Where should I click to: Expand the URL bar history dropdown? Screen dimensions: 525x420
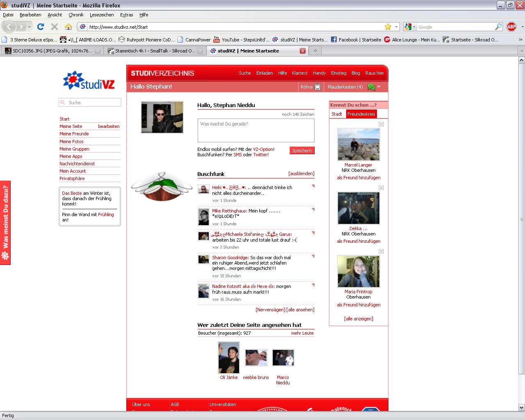point(396,27)
